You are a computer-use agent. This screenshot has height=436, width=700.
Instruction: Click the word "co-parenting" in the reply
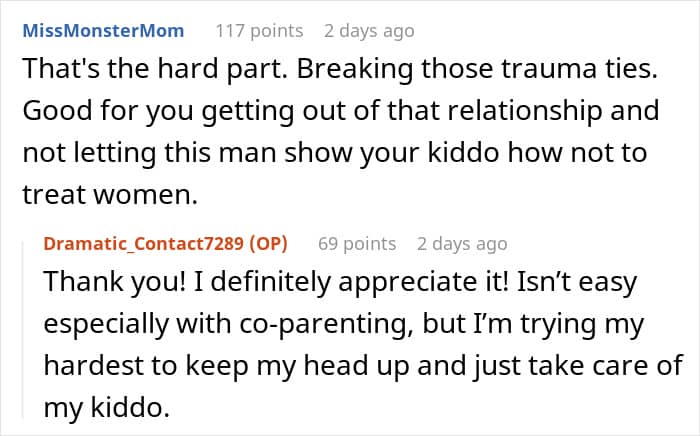326,325
